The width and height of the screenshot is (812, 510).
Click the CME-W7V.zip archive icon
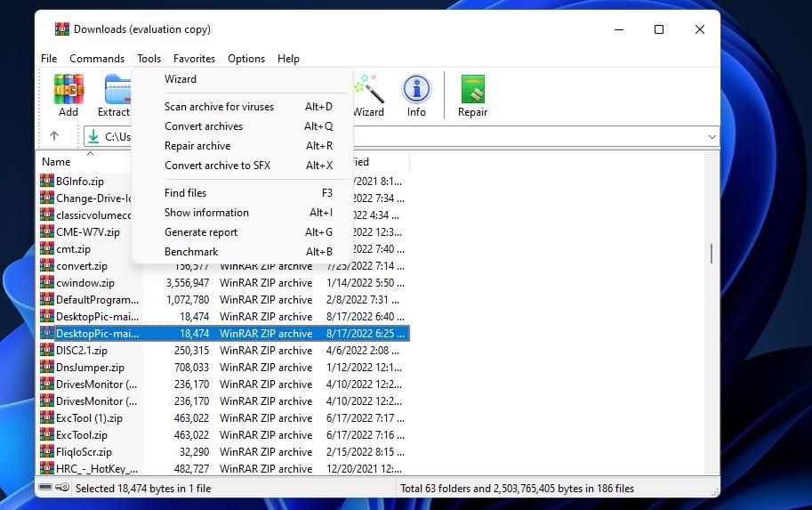(47, 231)
